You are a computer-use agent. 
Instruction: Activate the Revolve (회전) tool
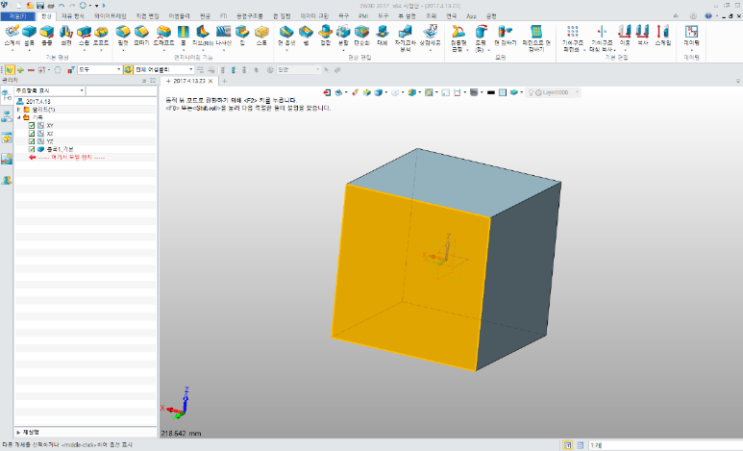tap(66, 36)
